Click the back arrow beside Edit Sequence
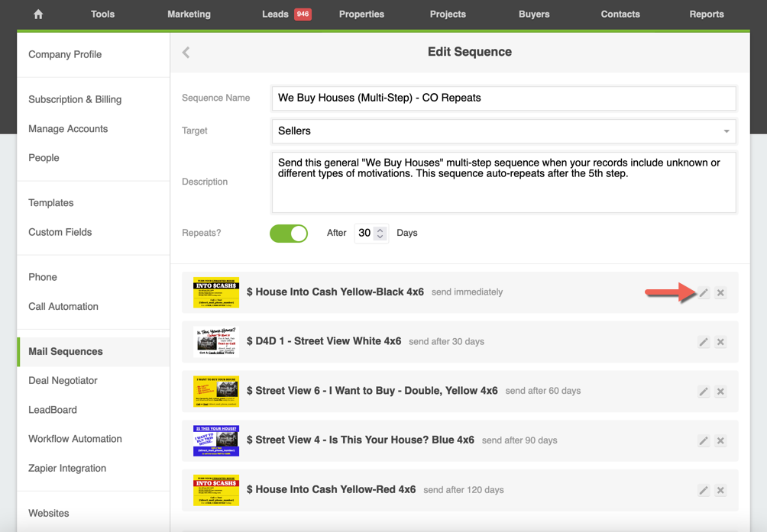 (x=186, y=52)
